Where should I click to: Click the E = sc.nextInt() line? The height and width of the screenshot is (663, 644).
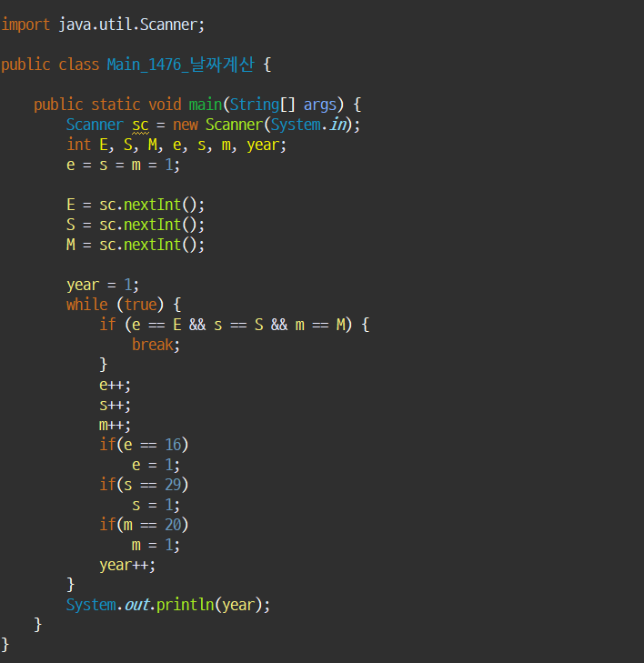tap(136, 205)
